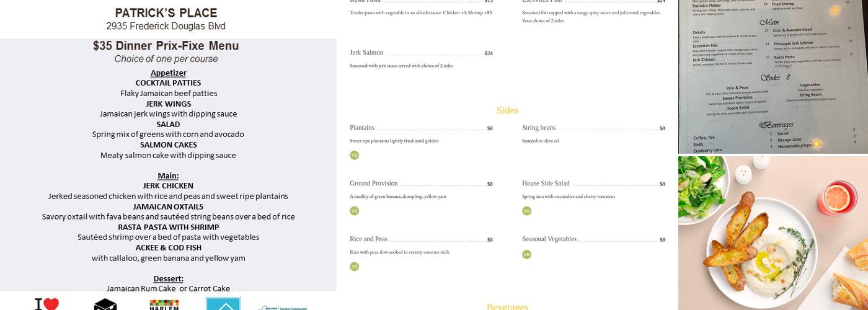Click the Patrick's Place title
Image resolution: width=868 pixels, height=310 pixels.
tap(166, 12)
